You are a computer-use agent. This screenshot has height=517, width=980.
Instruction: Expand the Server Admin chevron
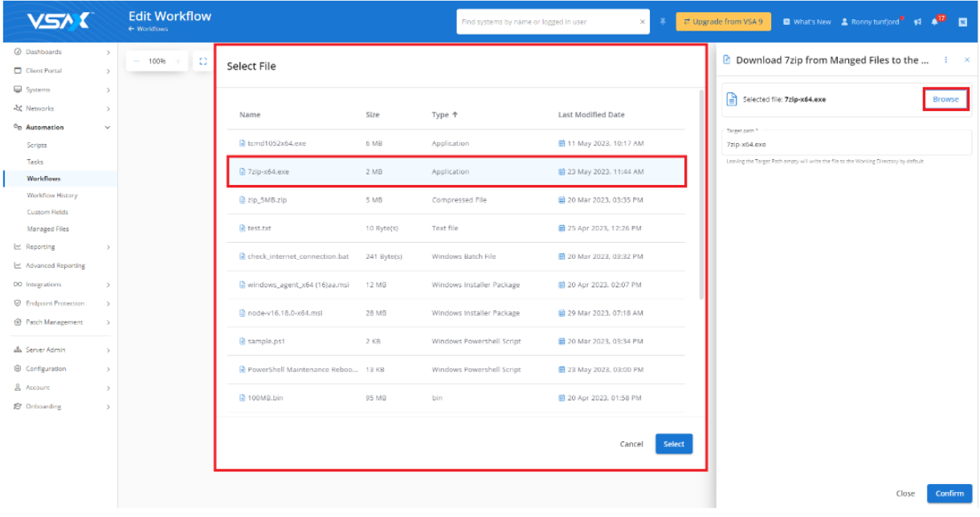(108, 351)
